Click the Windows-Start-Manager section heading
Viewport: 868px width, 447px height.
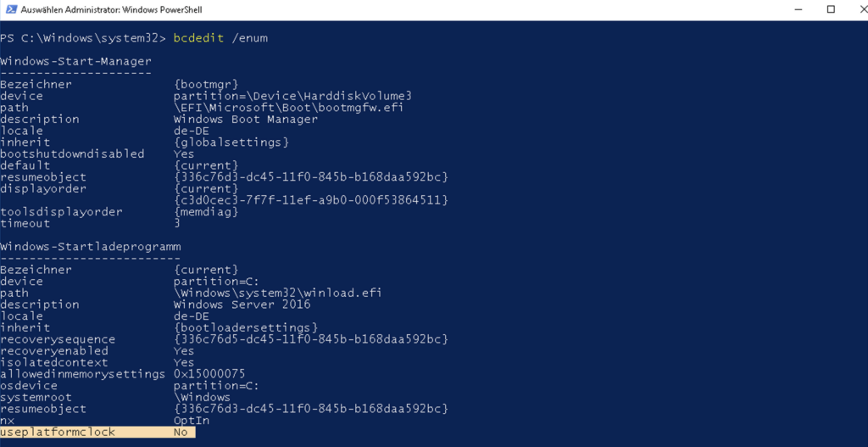pyautogui.click(x=75, y=61)
